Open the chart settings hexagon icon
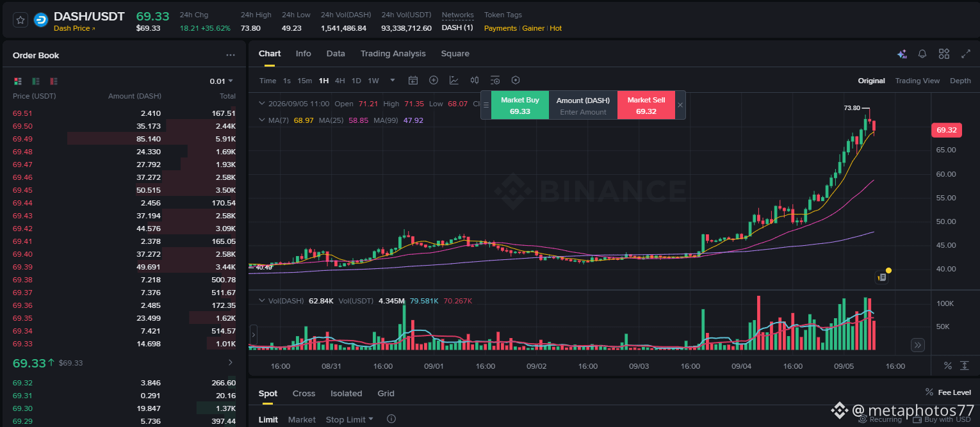Screen dimensions: 980x427 [516, 81]
